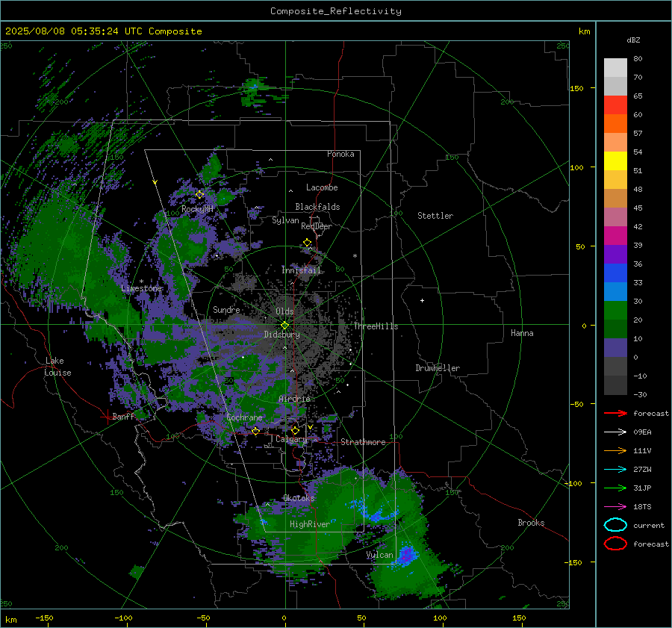Click the magenta 18TS arrow legend icon

pyautogui.click(x=615, y=507)
